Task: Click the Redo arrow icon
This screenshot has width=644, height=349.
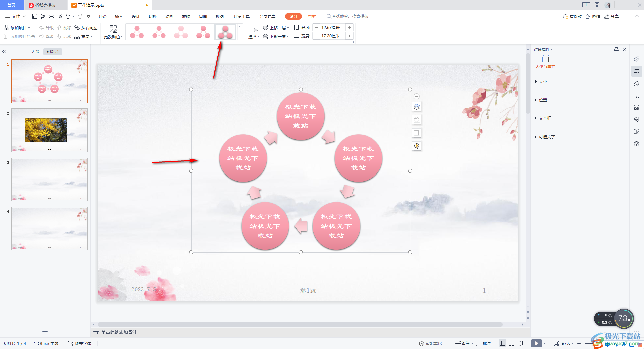Action: pos(80,16)
